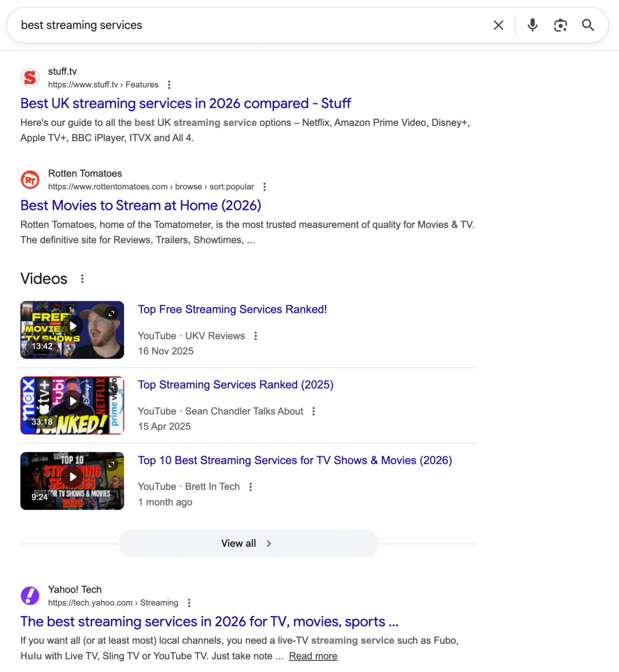Image resolution: width=619 pixels, height=672 pixels.
Task: Click the Read more link in the Yahoo snippet
Action: [x=313, y=656]
